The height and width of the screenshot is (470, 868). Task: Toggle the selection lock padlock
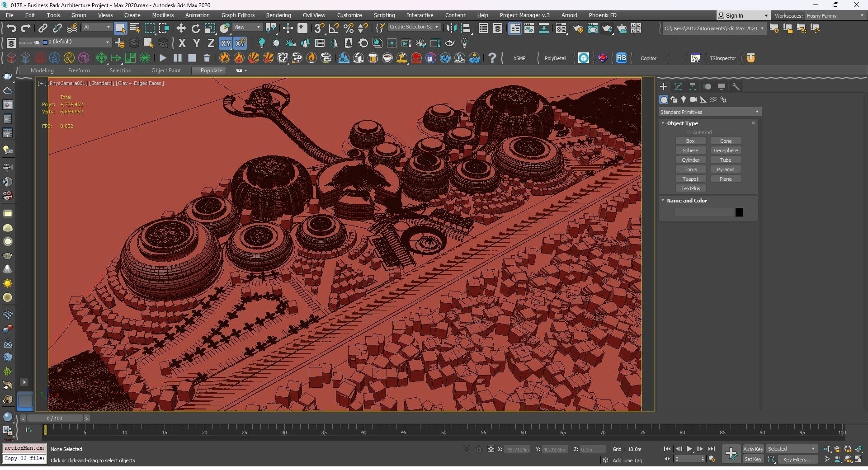[x=478, y=449]
